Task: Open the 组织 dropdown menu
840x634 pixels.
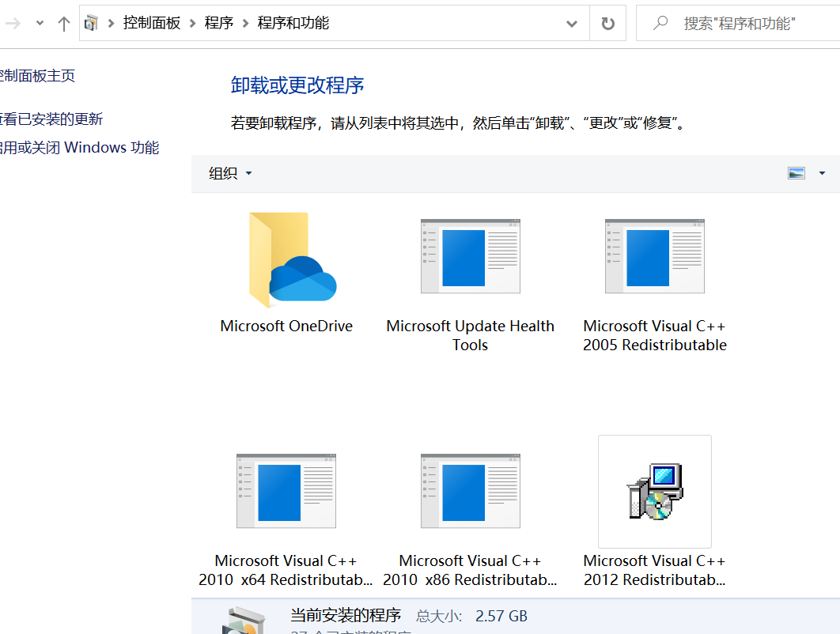Action: click(230, 173)
